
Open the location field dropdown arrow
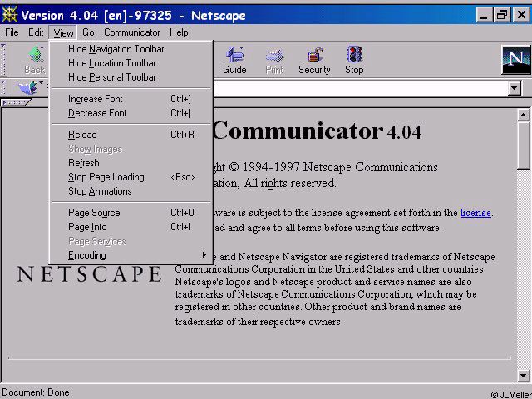click(x=515, y=89)
